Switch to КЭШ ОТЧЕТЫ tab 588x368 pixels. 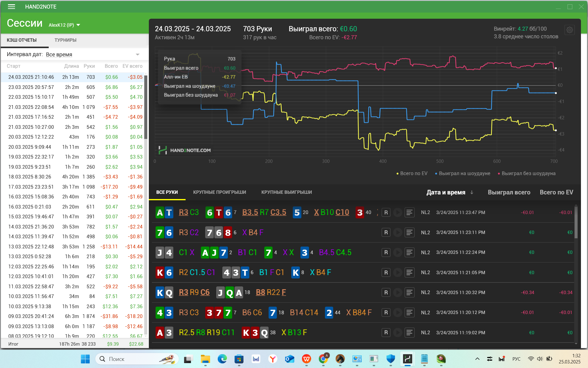pyautogui.click(x=22, y=40)
